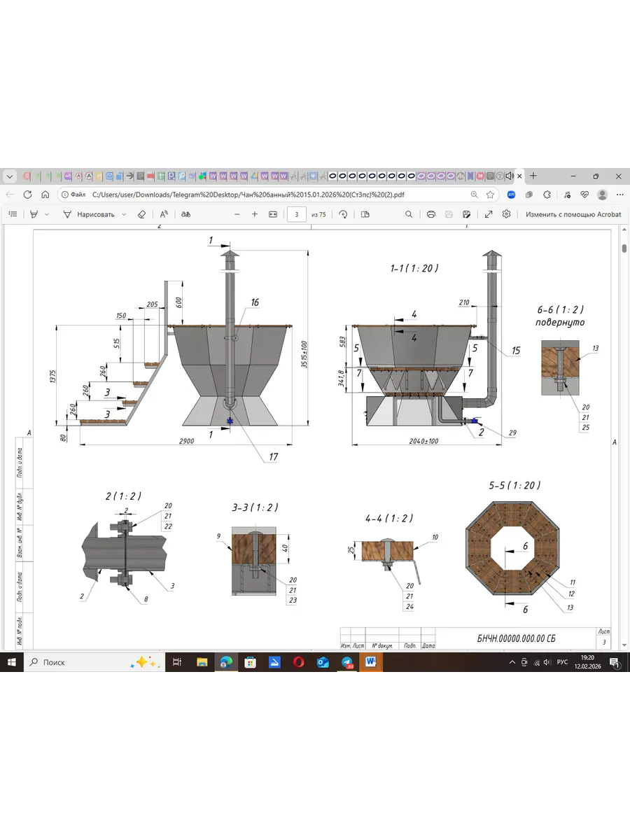The image size is (630, 840).
Task: Print the PDF with printer icon
Action: point(431,214)
